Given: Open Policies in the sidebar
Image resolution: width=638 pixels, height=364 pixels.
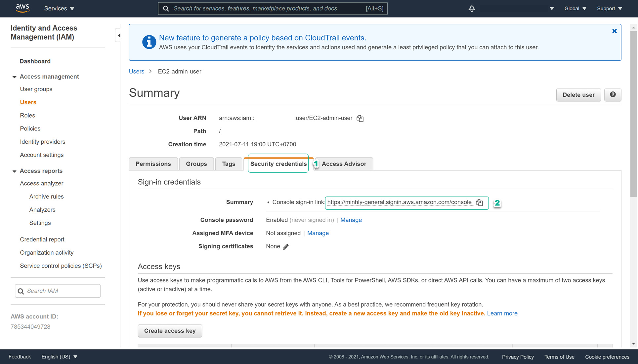Looking at the screenshot, I should [30, 129].
